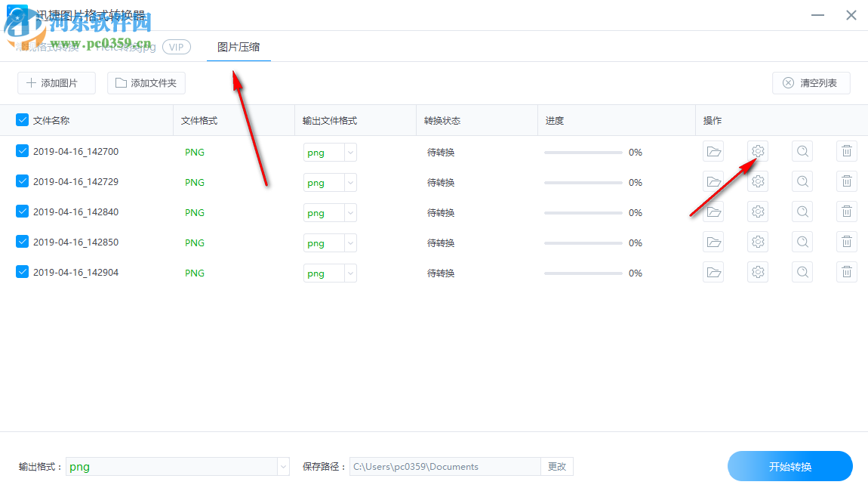
Task: Click the 开始转换 start conversion button
Action: 790,466
